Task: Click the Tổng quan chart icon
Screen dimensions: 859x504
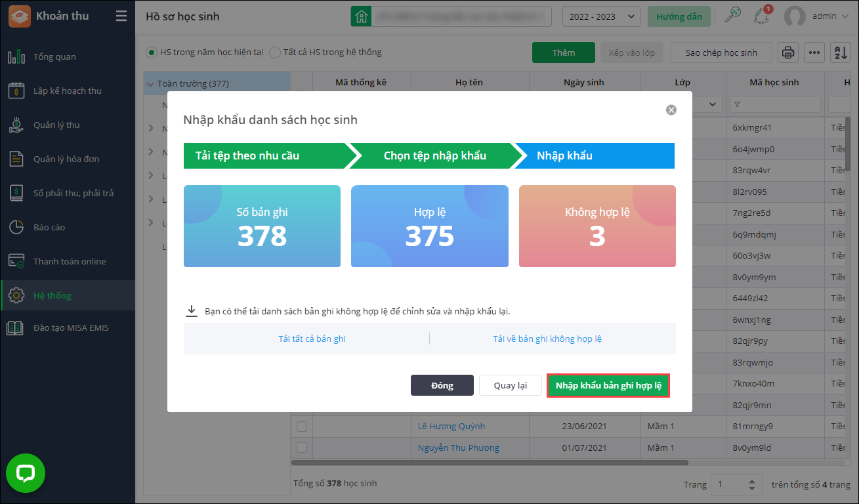Action: (x=16, y=56)
